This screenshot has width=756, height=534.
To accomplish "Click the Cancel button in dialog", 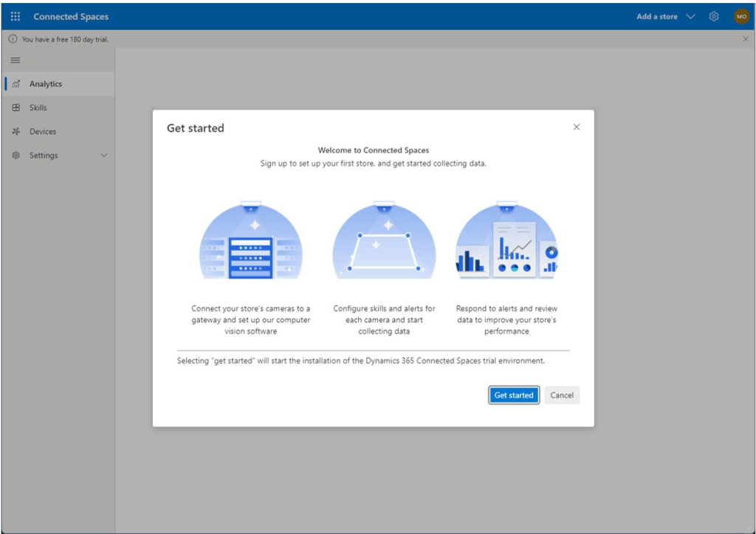I will tap(562, 395).
